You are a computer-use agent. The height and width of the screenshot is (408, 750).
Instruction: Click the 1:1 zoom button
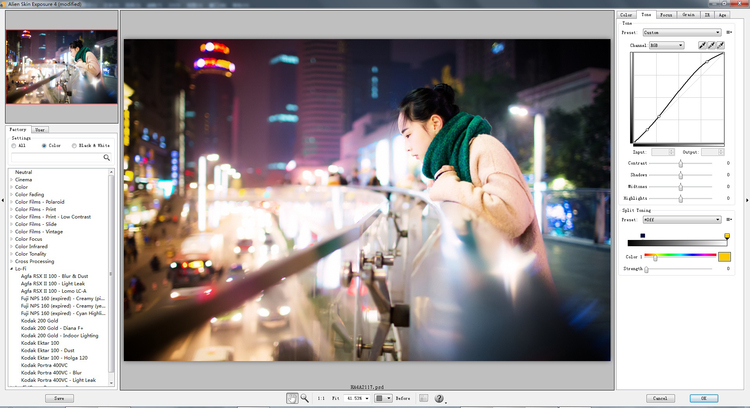point(321,398)
